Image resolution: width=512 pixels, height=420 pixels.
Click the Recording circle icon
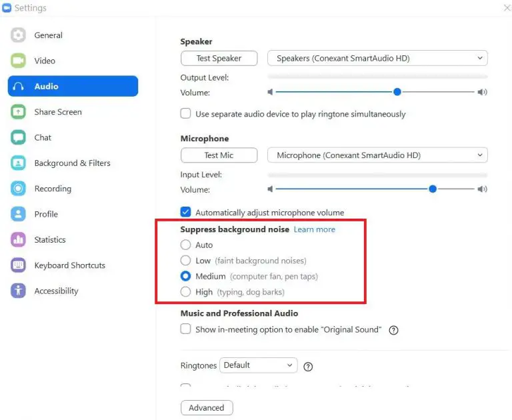(x=18, y=189)
